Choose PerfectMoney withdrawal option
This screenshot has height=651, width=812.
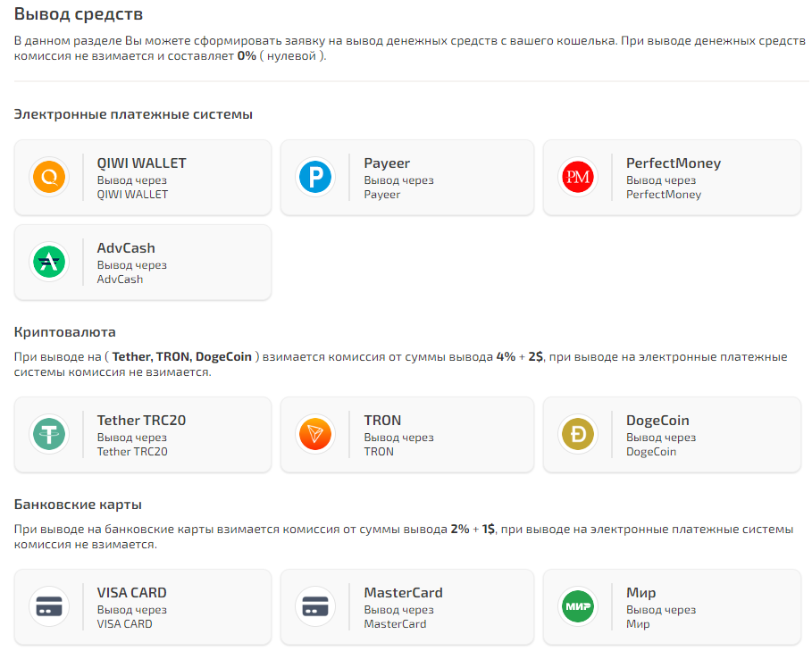(672, 176)
